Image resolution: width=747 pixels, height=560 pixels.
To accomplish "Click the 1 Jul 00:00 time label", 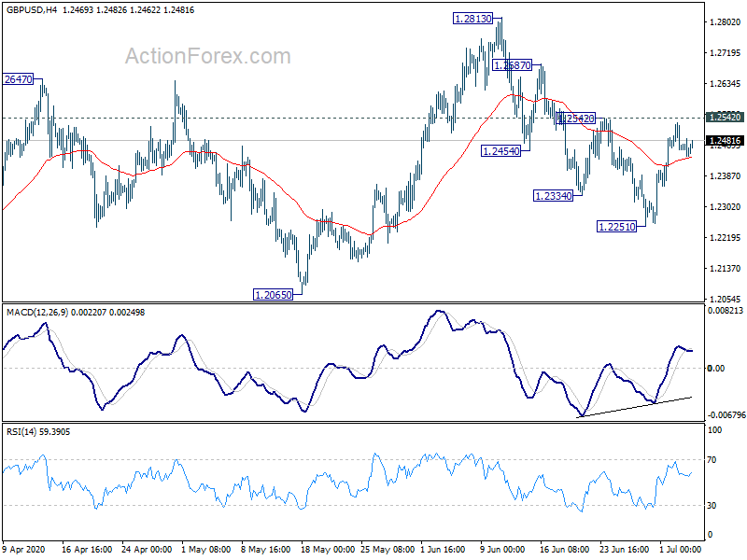I will 681,549.
